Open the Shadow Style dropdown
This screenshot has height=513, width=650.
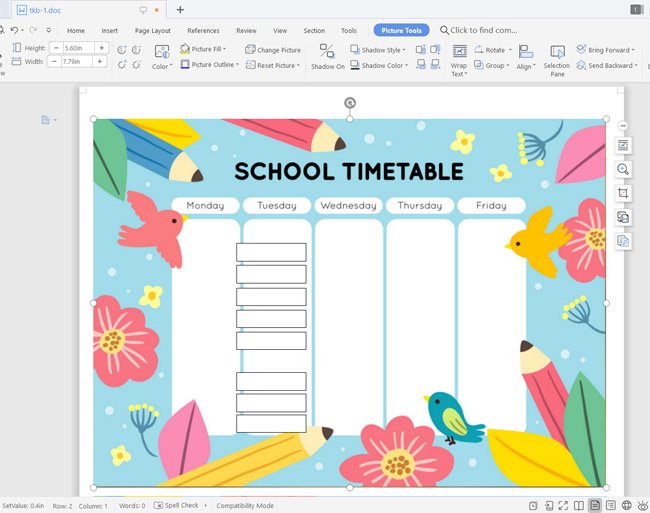pyautogui.click(x=378, y=50)
